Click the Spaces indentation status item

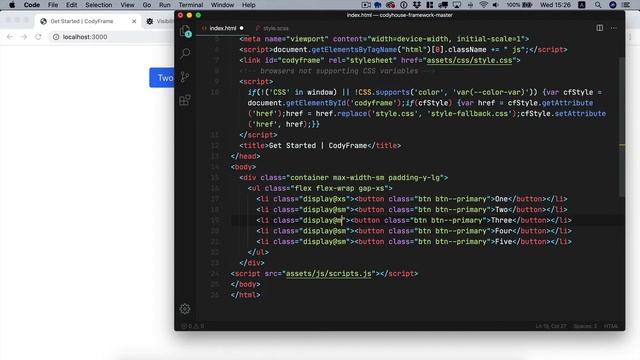pyautogui.click(x=585, y=326)
